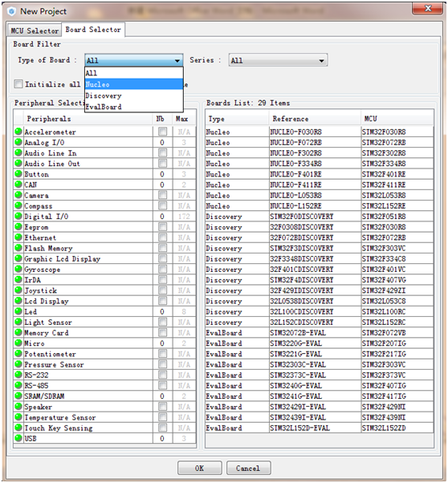Click the green icon next to Camera
This screenshot has width=448, height=483.
coord(18,195)
